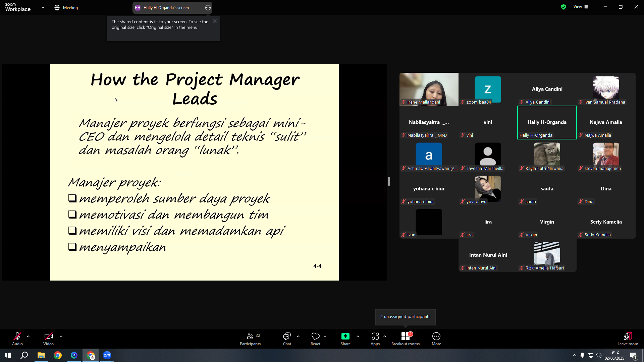
Task: Open Breakout rooms panel
Action: pos(406,339)
